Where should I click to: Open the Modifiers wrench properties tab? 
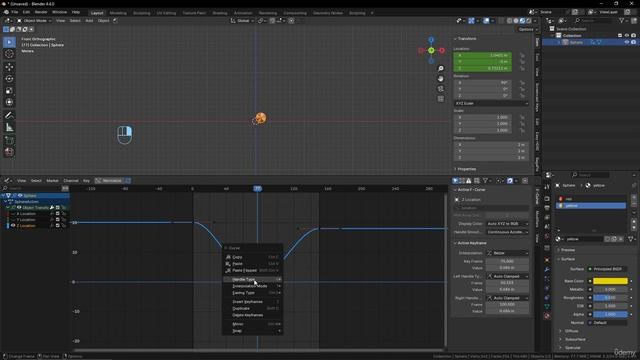(x=547, y=270)
